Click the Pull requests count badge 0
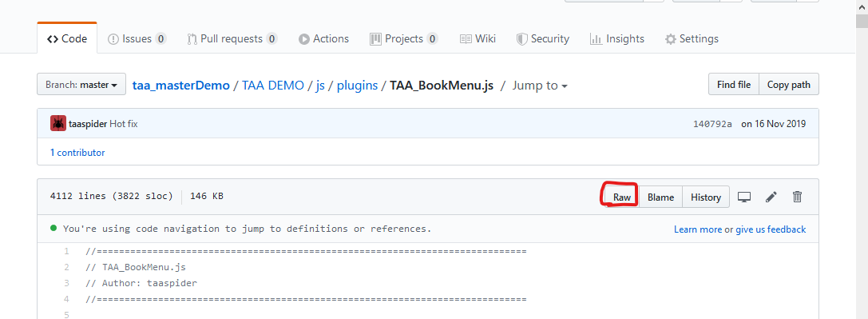This screenshot has width=868, height=319. coord(271,38)
